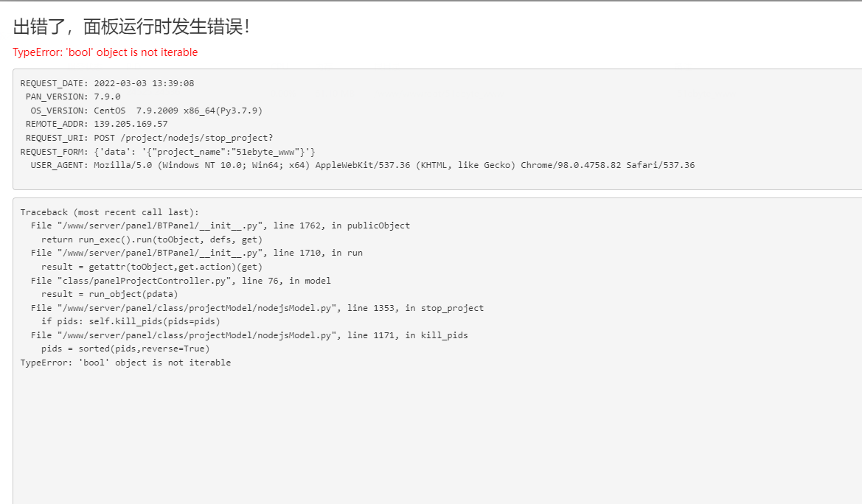This screenshot has width=862, height=504.
Task: Click the panelProjectController.py line 76 entry
Action: [181, 281]
